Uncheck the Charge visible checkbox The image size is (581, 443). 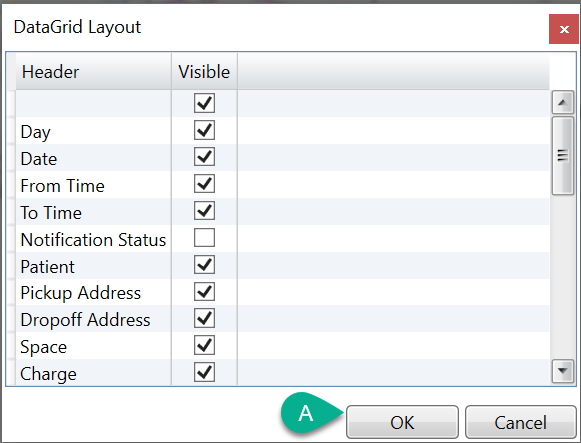[x=204, y=372]
